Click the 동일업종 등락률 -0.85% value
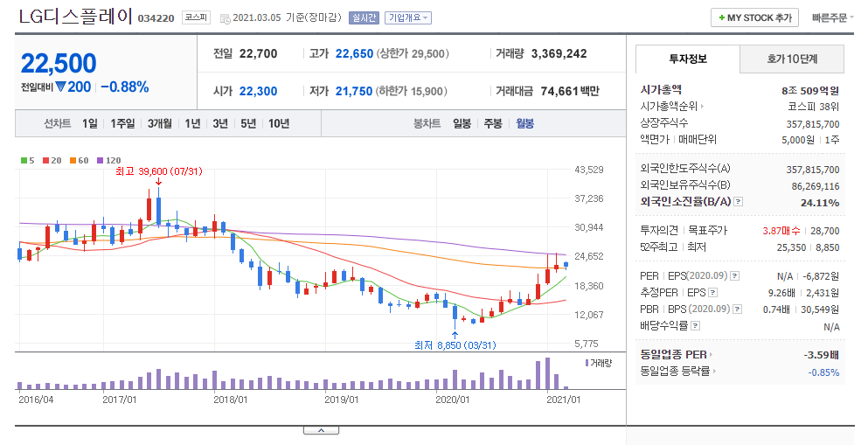 point(823,372)
